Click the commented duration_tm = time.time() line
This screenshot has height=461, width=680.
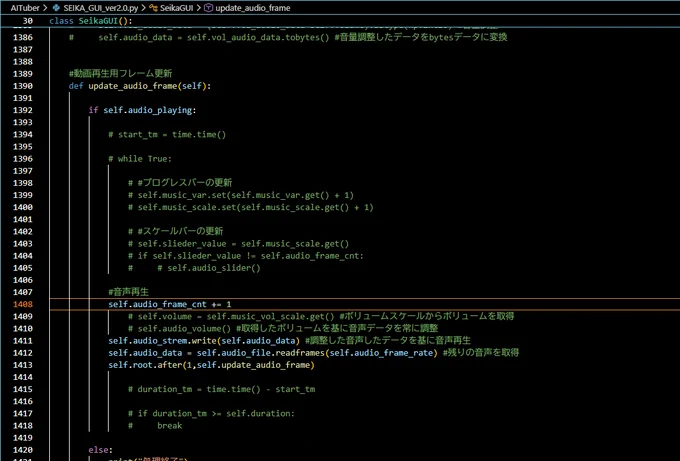(x=221, y=389)
